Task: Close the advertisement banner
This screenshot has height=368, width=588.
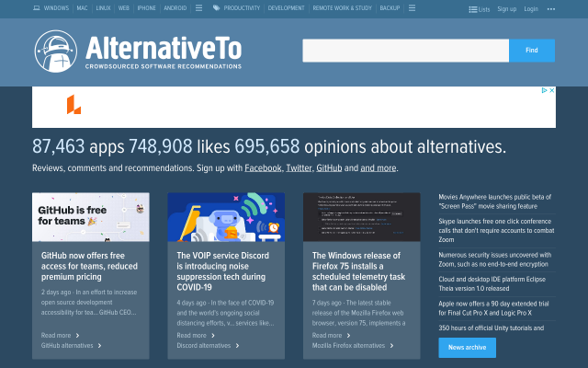Action: pyautogui.click(x=551, y=90)
